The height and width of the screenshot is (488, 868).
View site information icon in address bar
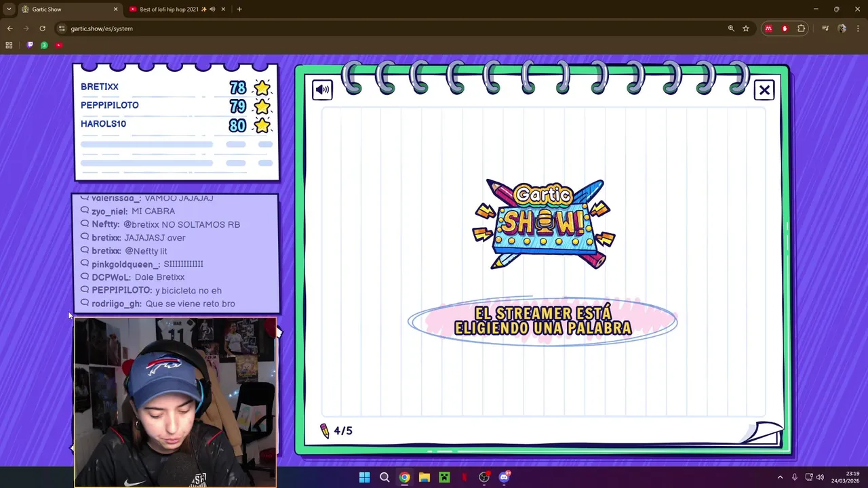tap(62, 28)
